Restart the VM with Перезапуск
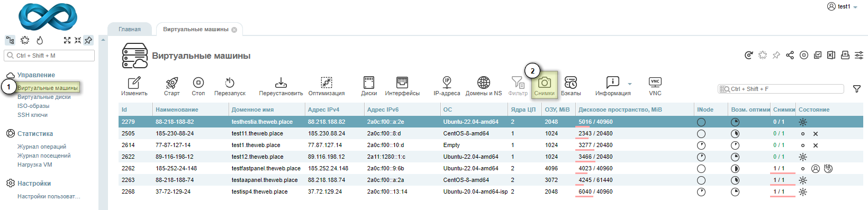Viewport: 868px width, 210px height. coord(230,86)
